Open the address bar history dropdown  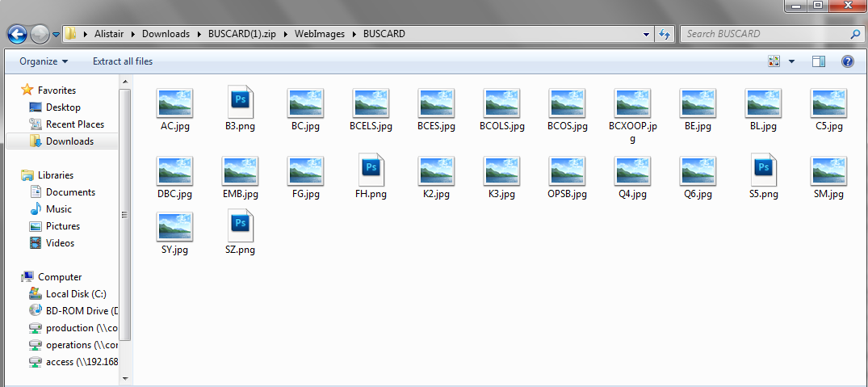(x=646, y=34)
